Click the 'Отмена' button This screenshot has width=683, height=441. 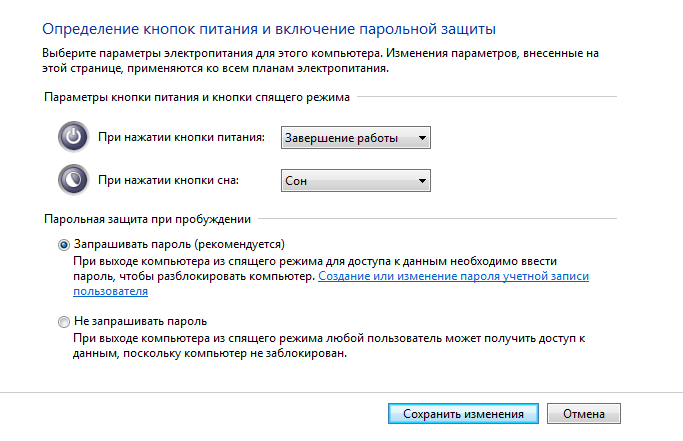coord(585,413)
